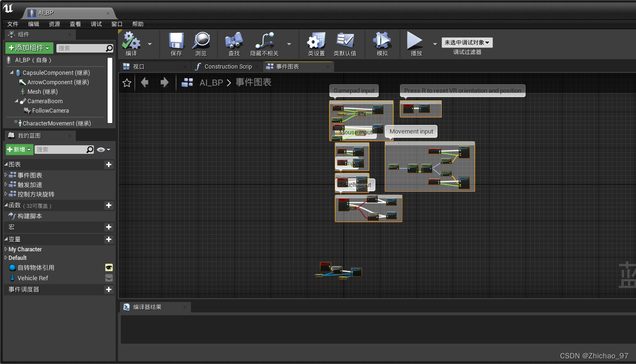The width and height of the screenshot is (636, 364).
Task: Open the green 新增 dropdown in 我的蓝图
Action: (19, 149)
